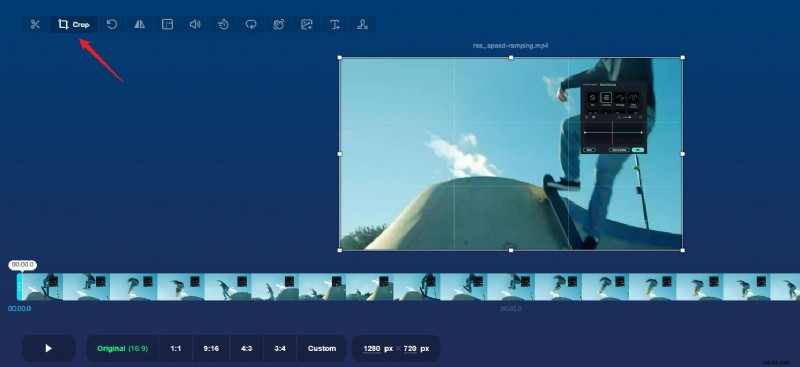The height and width of the screenshot is (367, 800).
Task: Open the Volume speaker tool
Action: [195, 25]
